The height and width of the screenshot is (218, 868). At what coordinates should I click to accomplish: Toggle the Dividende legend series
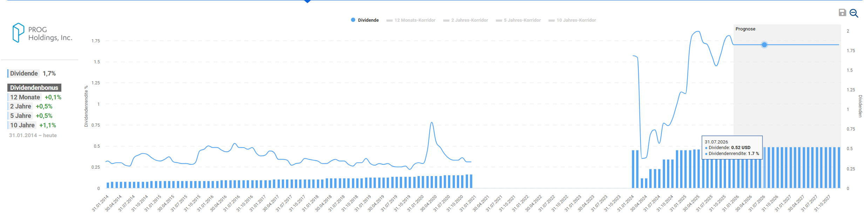click(365, 20)
